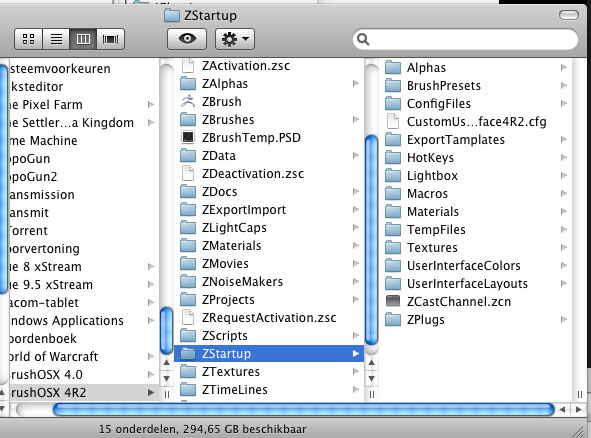Select the ZScripts folder icon
591x438 pixels.
coord(188,335)
